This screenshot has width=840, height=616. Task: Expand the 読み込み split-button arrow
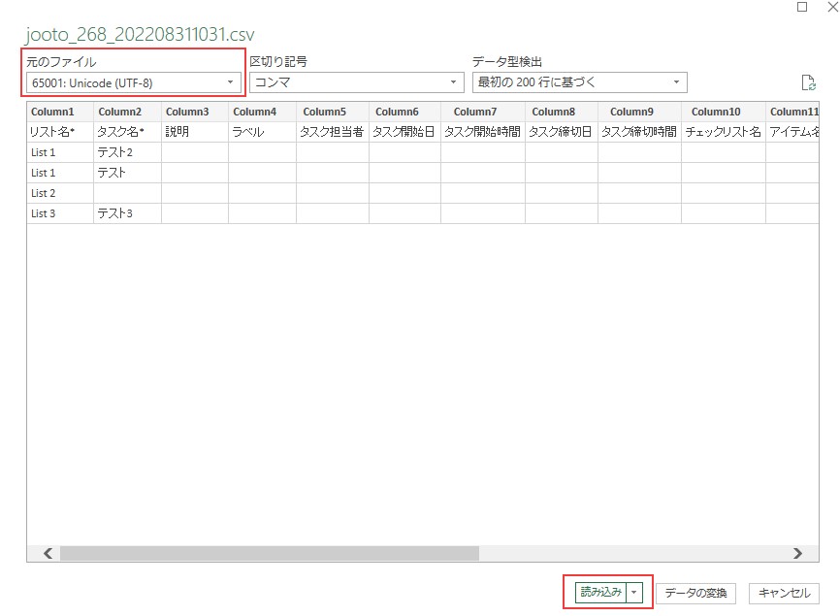click(636, 593)
